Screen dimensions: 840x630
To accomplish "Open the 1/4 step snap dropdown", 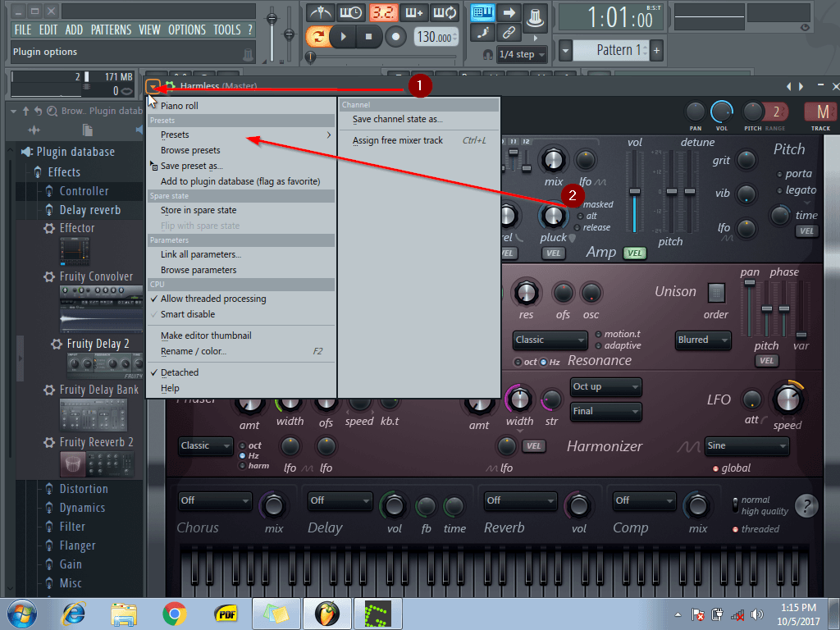I will click(x=522, y=54).
